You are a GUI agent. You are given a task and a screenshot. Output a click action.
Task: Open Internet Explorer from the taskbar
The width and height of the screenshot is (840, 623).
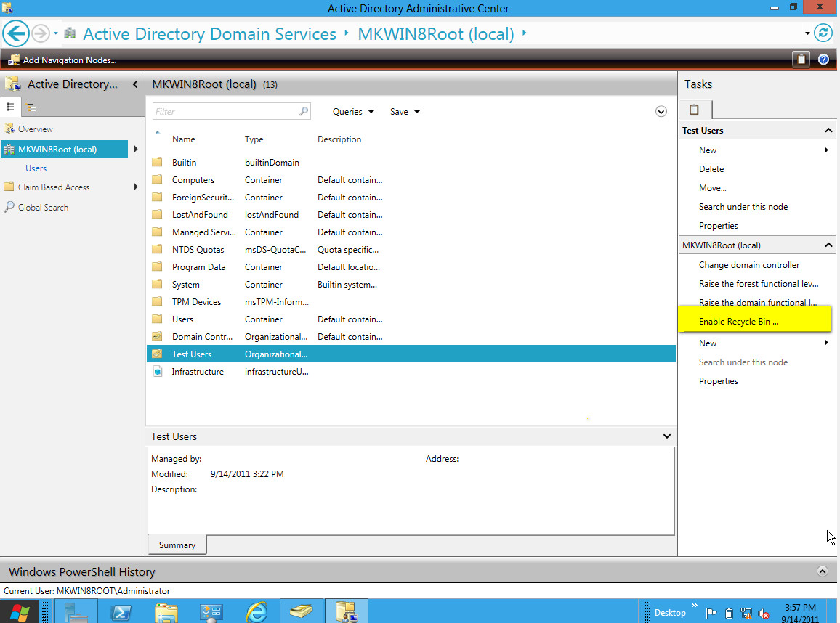[256, 611]
